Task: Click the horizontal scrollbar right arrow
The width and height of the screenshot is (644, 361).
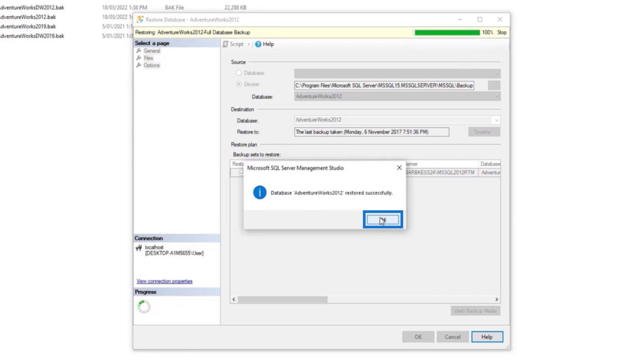Action: tap(496, 299)
